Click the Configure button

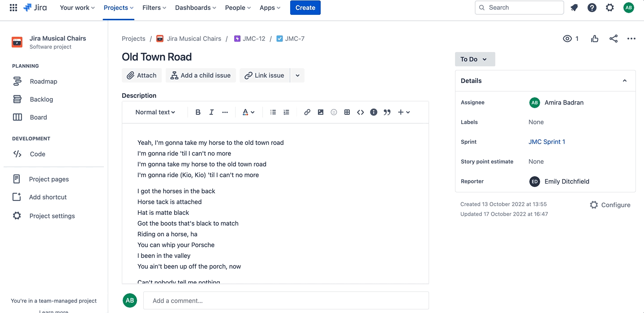point(610,205)
